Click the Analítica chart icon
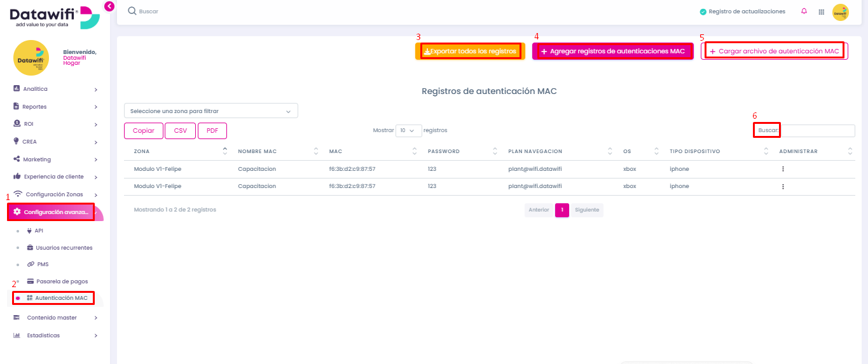The height and width of the screenshot is (364, 868). (17, 89)
